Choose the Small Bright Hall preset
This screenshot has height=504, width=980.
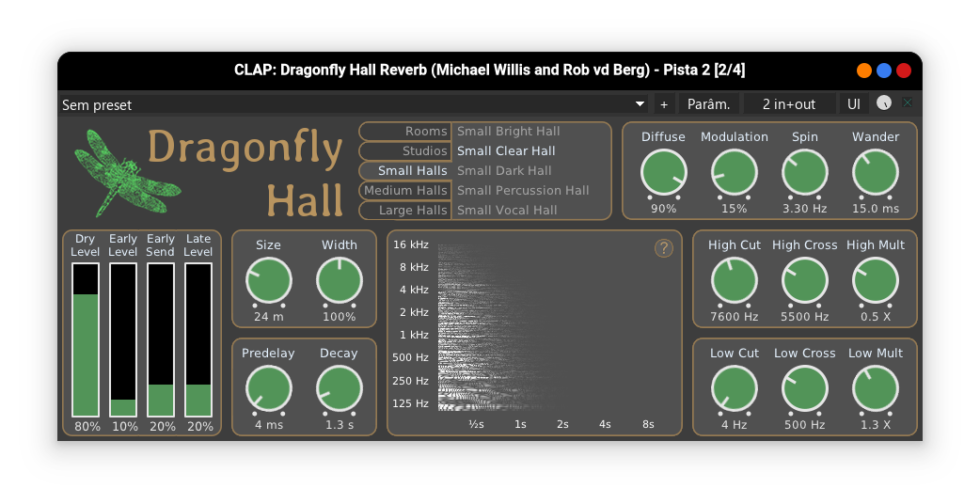click(508, 131)
